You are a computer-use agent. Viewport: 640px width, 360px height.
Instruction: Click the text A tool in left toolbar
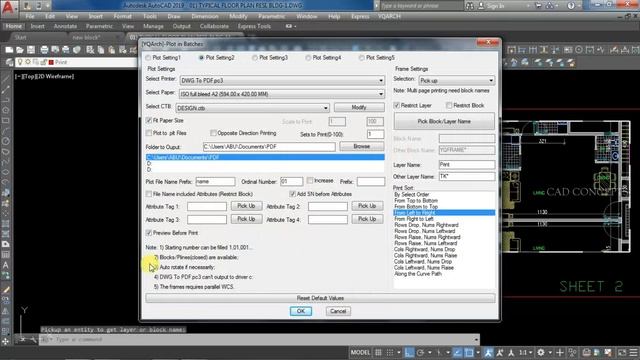[6, 265]
